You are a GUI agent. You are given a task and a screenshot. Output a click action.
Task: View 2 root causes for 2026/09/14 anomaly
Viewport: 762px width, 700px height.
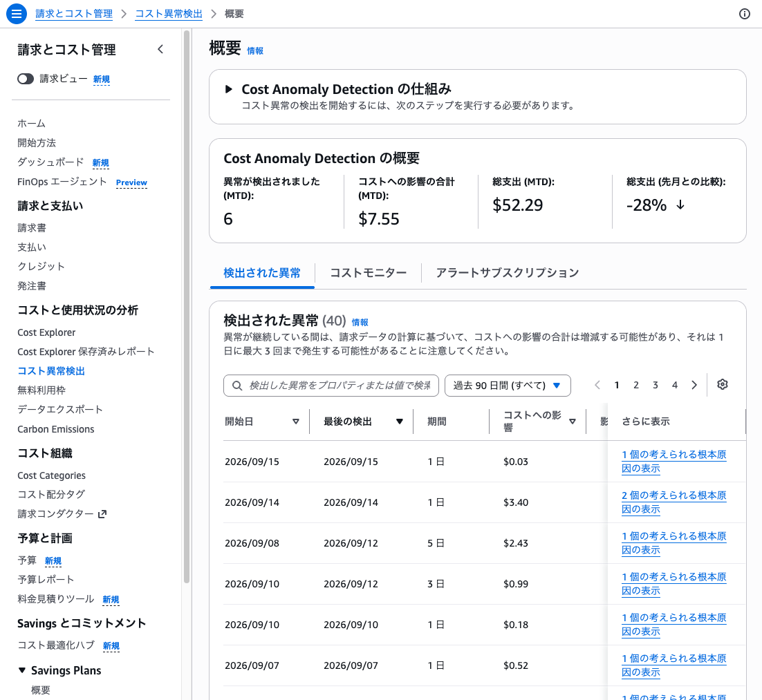click(673, 502)
